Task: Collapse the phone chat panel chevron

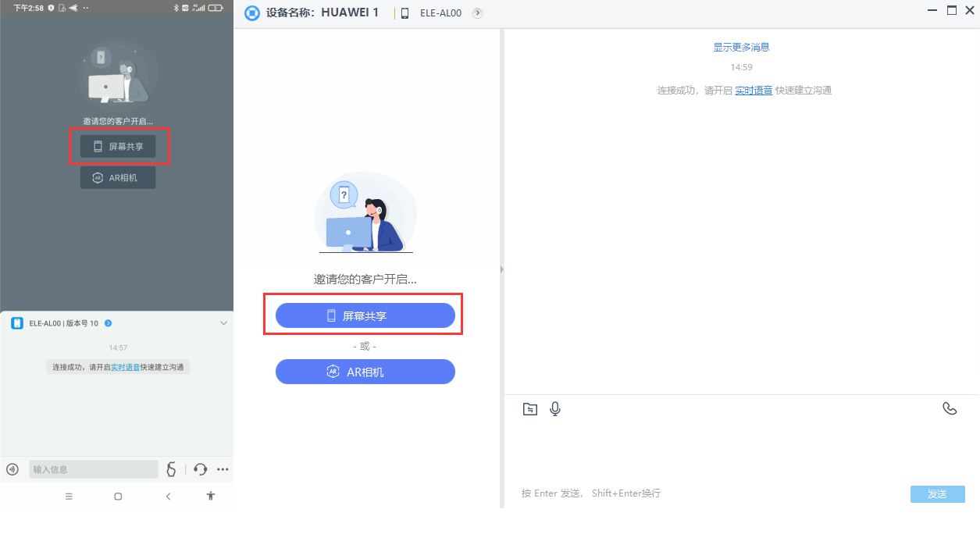Action: tap(223, 323)
